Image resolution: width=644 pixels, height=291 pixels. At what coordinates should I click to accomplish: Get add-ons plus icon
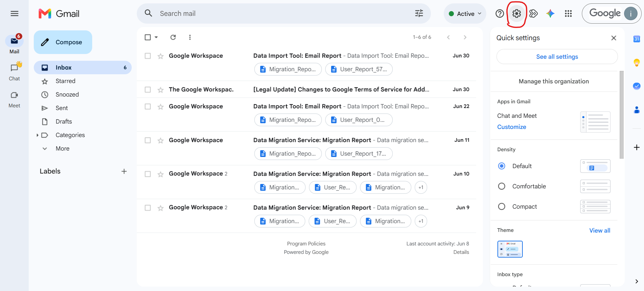click(637, 148)
